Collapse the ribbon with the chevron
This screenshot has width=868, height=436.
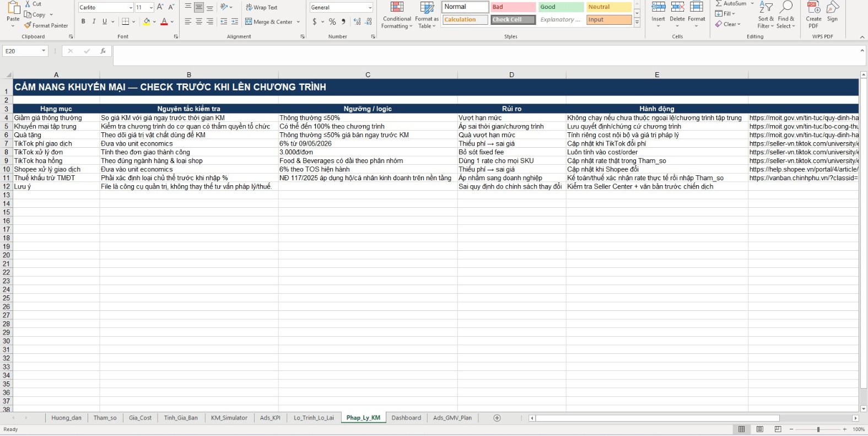coord(862,37)
